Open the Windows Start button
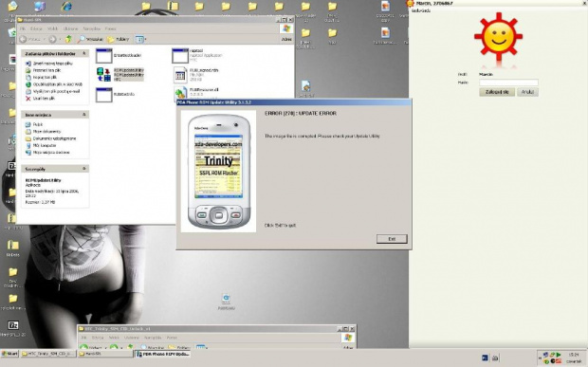 pyautogui.click(x=9, y=354)
